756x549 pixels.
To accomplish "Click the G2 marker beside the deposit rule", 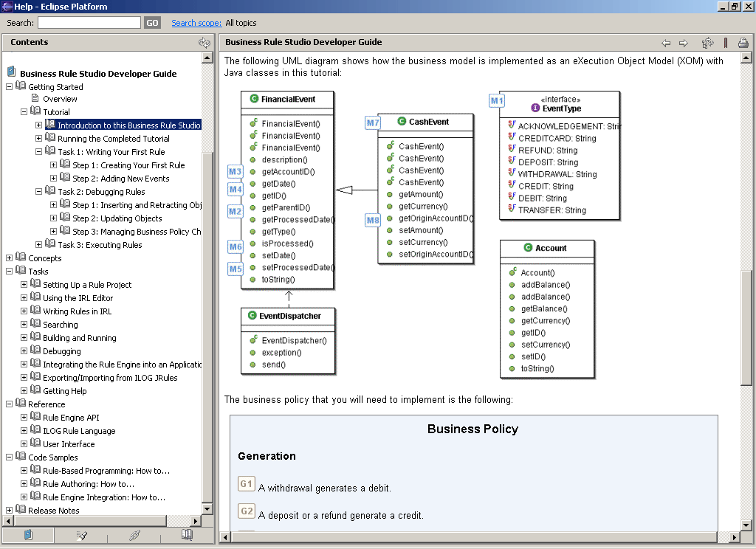I will pyautogui.click(x=247, y=511).
